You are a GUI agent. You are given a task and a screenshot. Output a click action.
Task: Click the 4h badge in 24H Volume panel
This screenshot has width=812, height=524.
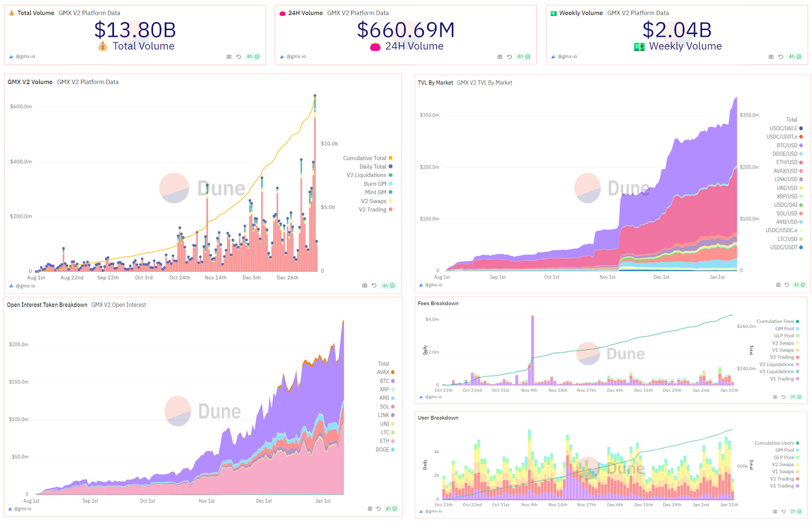[x=524, y=57]
